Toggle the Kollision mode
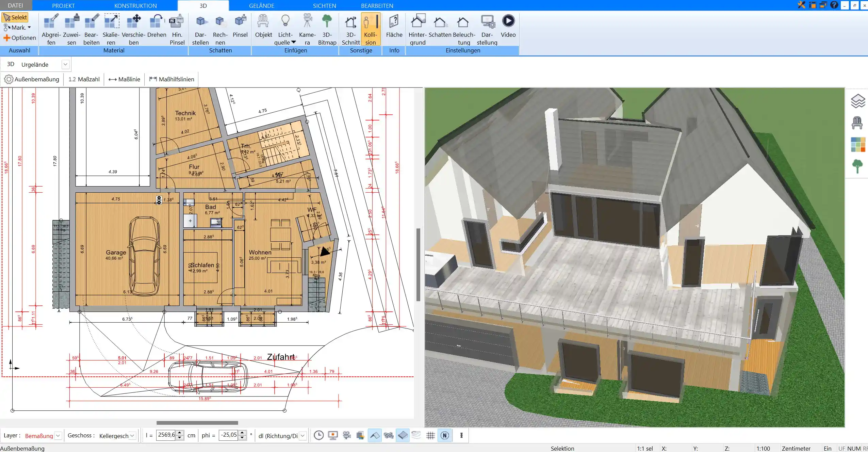This screenshot has height=452, width=868. (371, 30)
